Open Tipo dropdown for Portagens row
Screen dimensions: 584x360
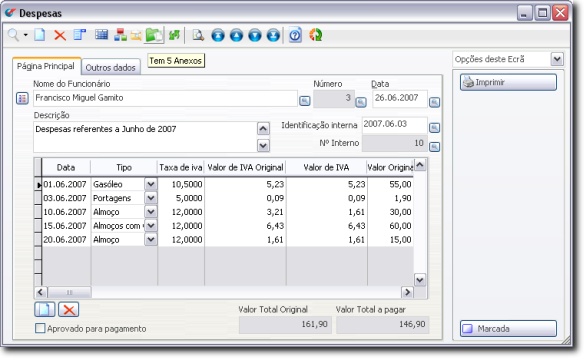click(151, 198)
